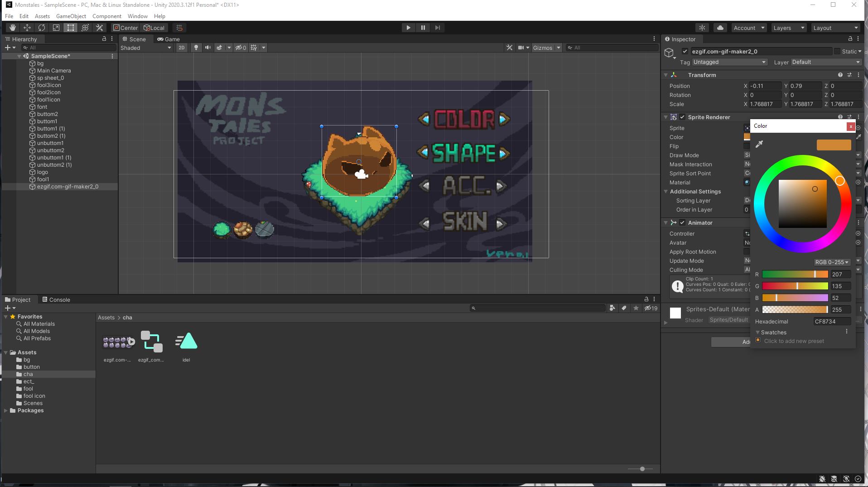Viewport: 868px width, 487px height.
Task: Click the Hexadecimal color input field
Action: (x=831, y=322)
